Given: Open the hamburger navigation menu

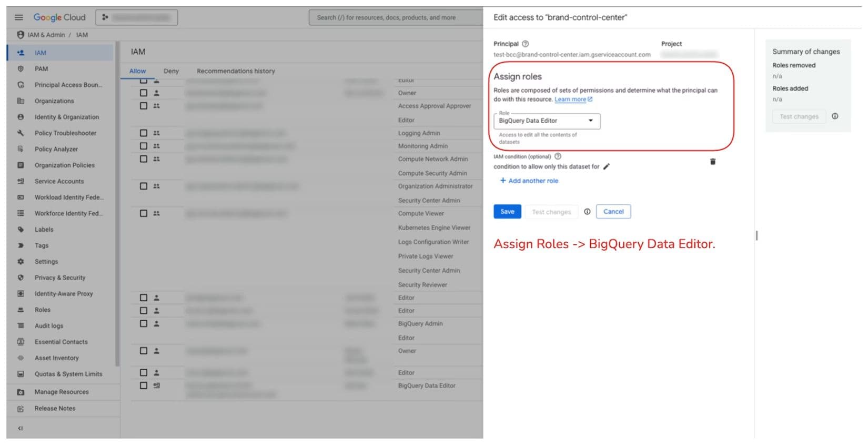Looking at the screenshot, I should pyautogui.click(x=19, y=17).
